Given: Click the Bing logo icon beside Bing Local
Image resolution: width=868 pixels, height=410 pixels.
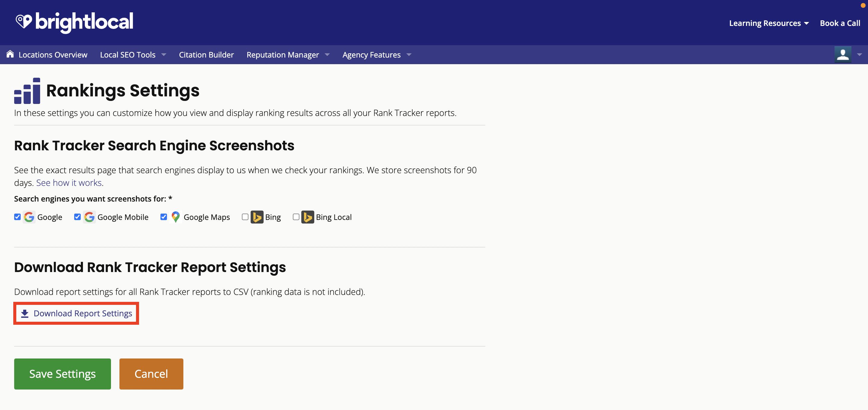Looking at the screenshot, I should [x=308, y=217].
